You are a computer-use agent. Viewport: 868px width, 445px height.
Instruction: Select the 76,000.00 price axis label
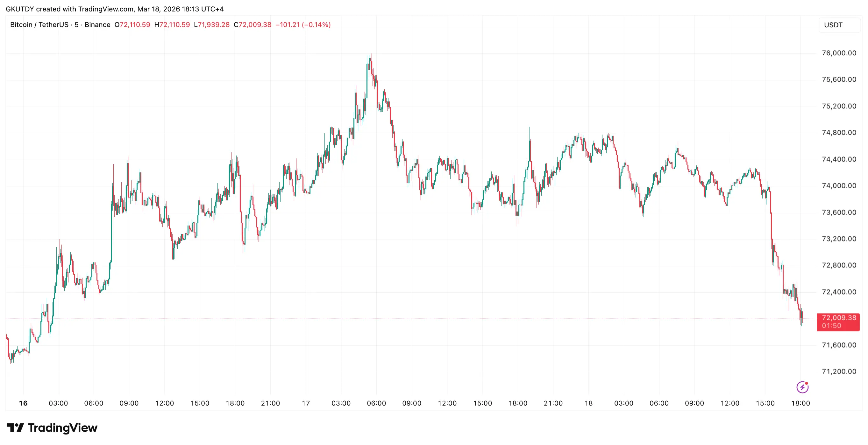tap(839, 53)
